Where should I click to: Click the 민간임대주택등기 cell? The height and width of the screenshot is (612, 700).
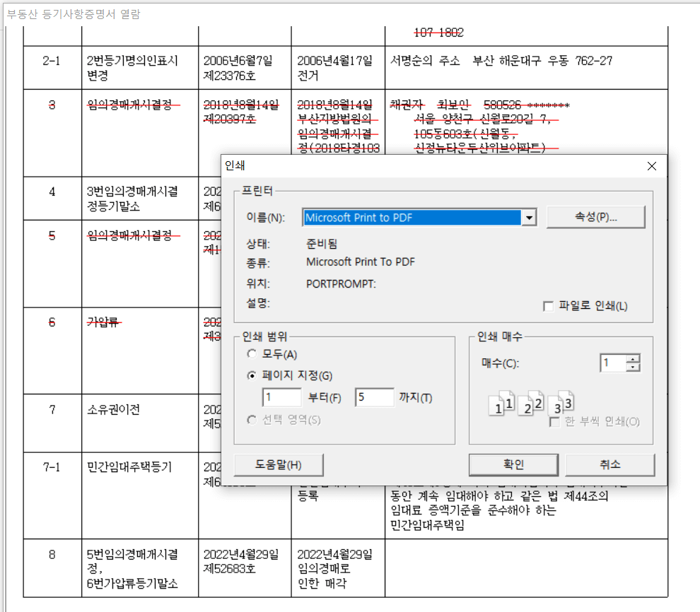click(x=140, y=495)
